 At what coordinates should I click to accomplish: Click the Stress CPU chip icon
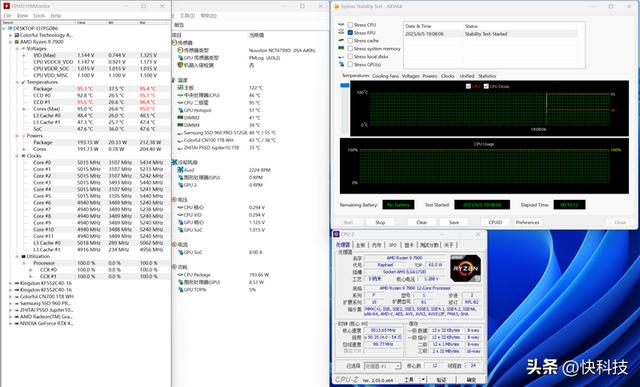tap(341, 25)
